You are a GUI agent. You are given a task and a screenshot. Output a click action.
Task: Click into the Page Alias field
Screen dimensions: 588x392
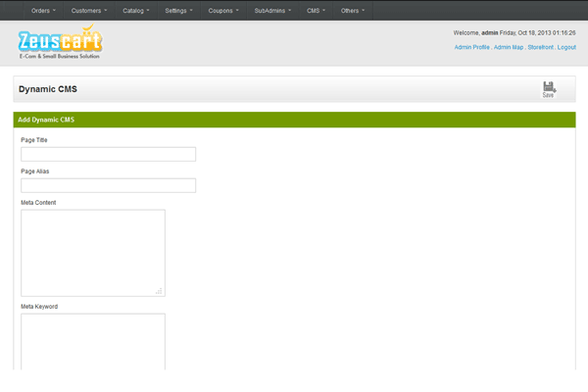click(108, 185)
